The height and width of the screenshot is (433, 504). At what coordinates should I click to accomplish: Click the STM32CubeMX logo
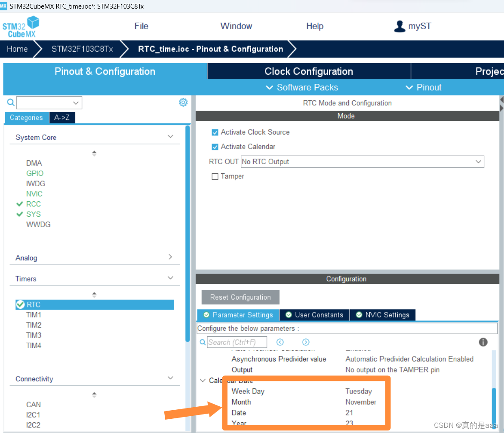(x=21, y=27)
